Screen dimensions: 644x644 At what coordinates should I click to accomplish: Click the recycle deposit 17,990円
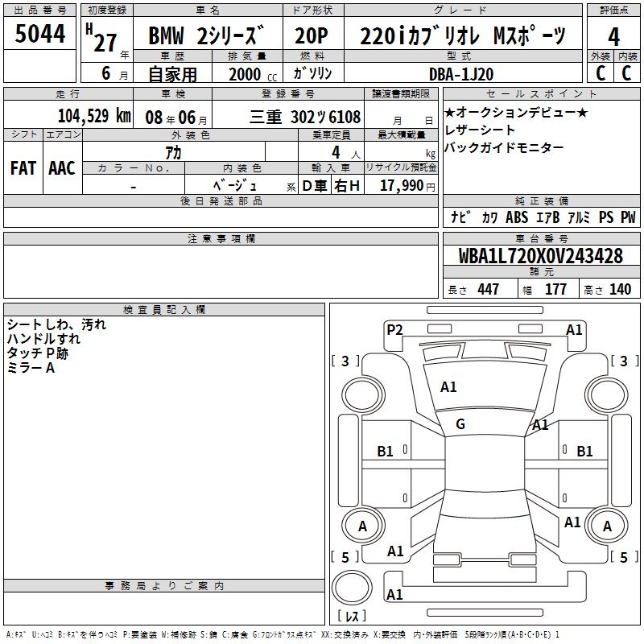click(407, 186)
